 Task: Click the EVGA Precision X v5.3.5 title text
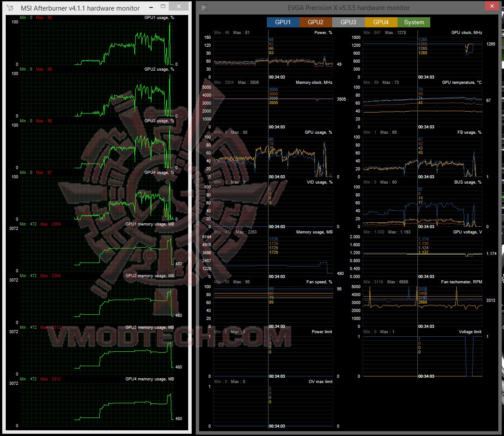349,8
